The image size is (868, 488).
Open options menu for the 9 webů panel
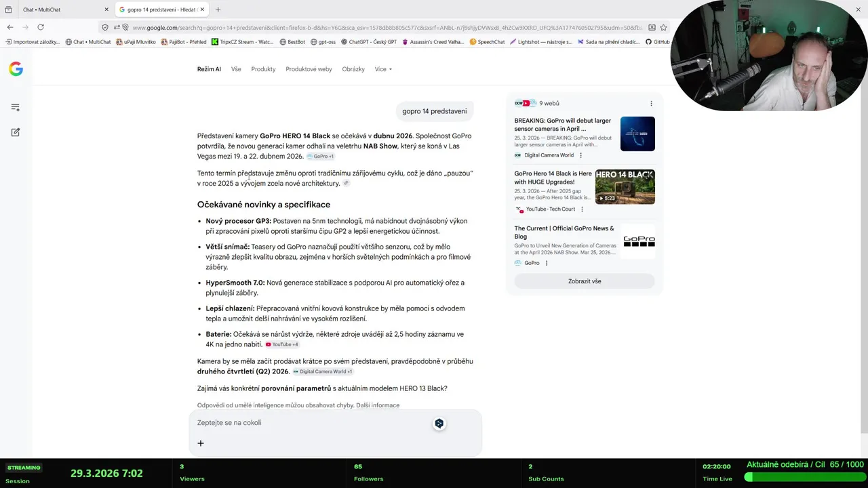[x=651, y=104]
